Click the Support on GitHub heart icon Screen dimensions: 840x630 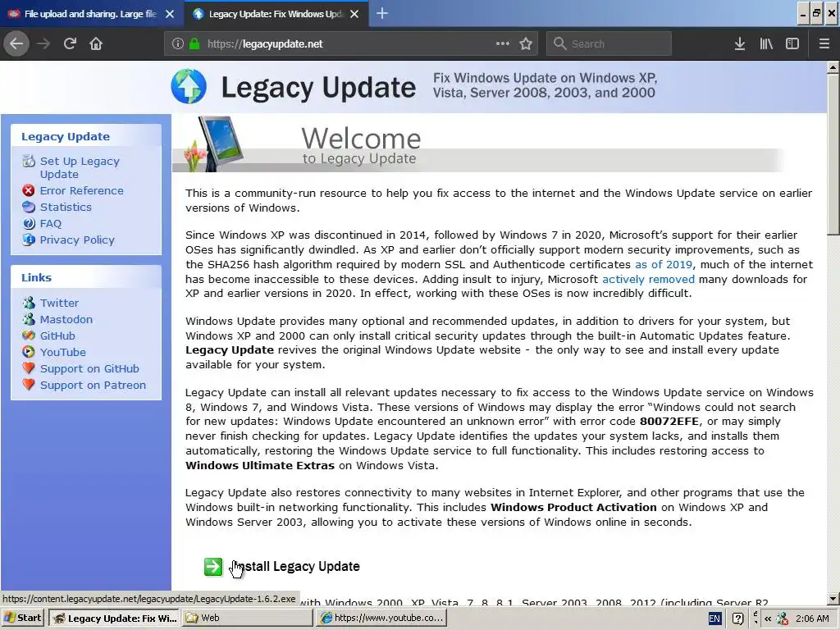coord(29,368)
